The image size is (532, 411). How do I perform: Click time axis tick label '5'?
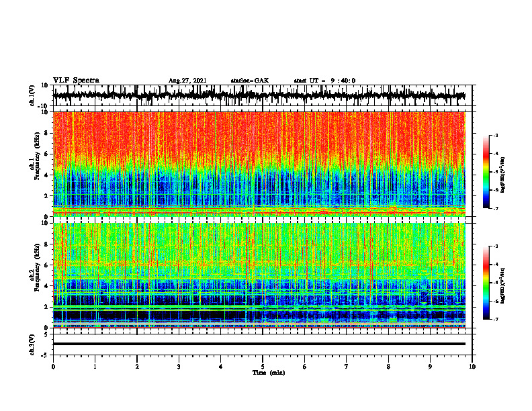263,367
